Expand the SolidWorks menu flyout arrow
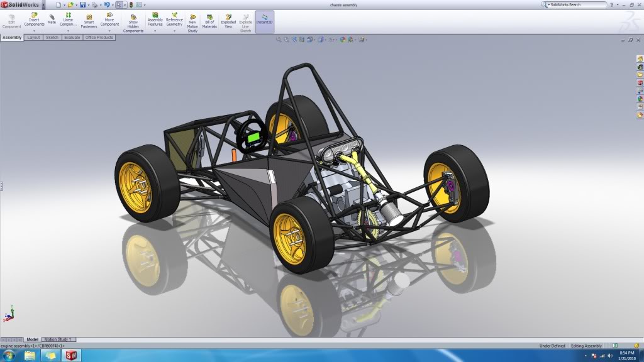The height and width of the screenshot is (362, 644). click(43, 5)
